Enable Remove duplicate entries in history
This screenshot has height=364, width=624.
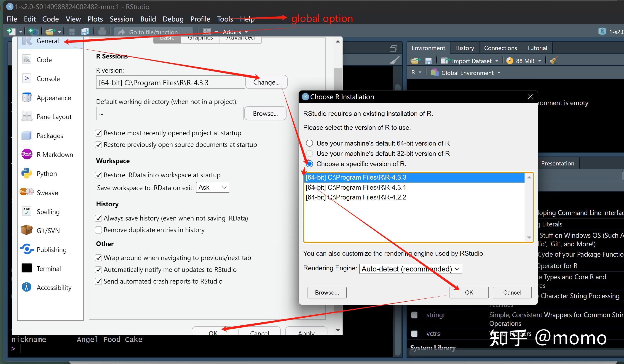99,230
